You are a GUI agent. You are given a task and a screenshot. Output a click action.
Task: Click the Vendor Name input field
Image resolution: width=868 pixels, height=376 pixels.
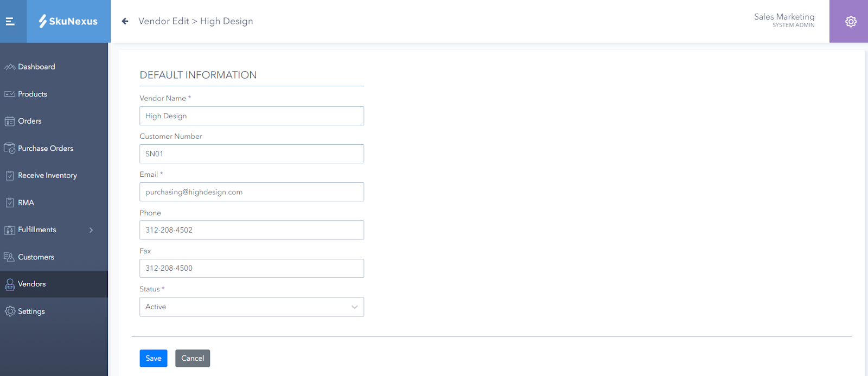click(252, 116)
